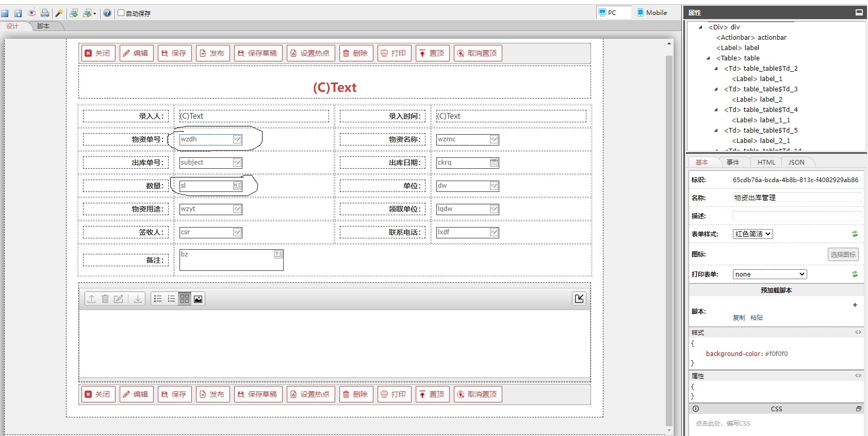Click the 选择图标 button
868x436 pixels.
(843, 254)
